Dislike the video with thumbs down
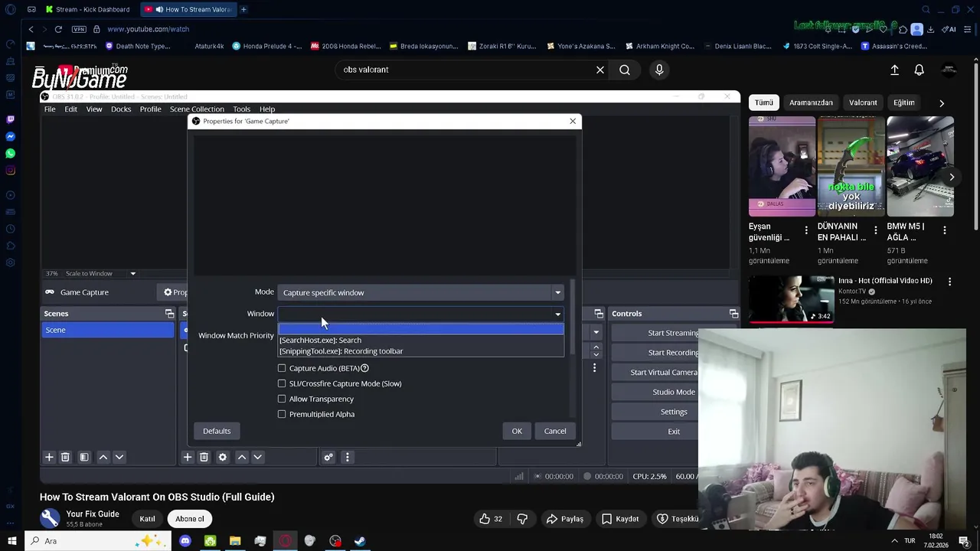 coord(522,519)
